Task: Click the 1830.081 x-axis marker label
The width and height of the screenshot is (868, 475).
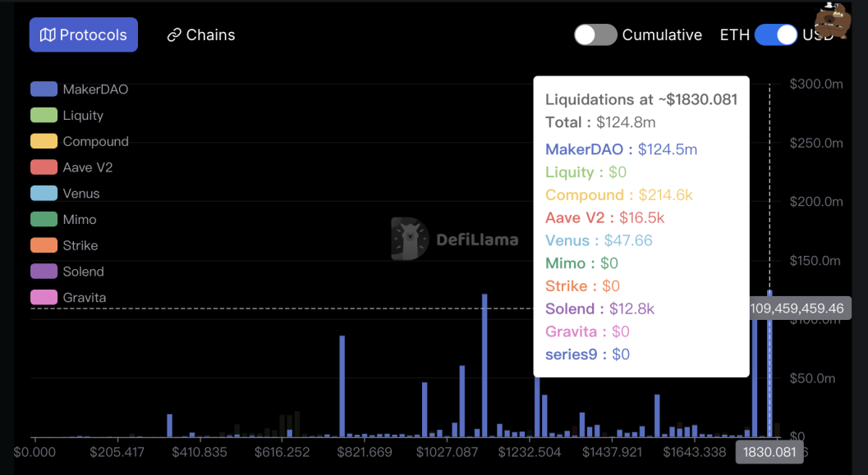Action: [769, 453]
